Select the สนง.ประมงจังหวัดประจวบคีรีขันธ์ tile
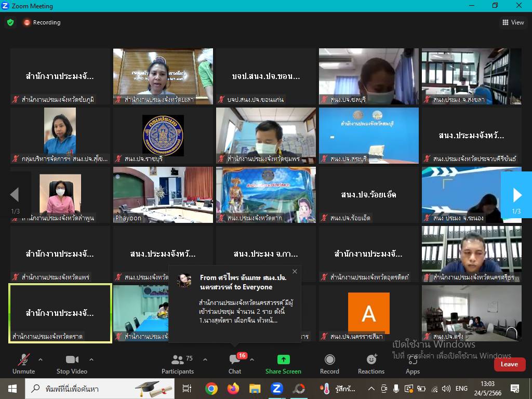532x399 pixels. 472,136
